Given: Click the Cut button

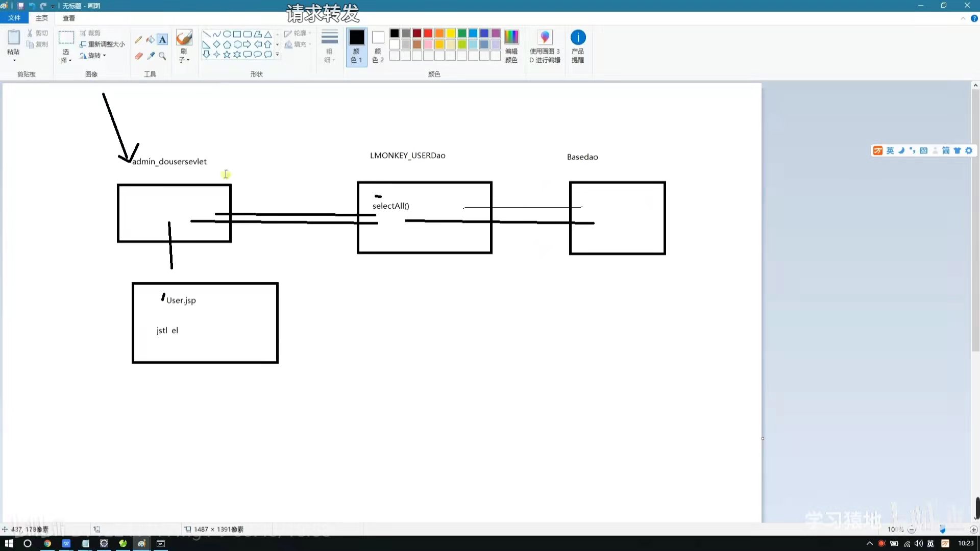Looking at the screenshot, I should click(x=37, y=33).
